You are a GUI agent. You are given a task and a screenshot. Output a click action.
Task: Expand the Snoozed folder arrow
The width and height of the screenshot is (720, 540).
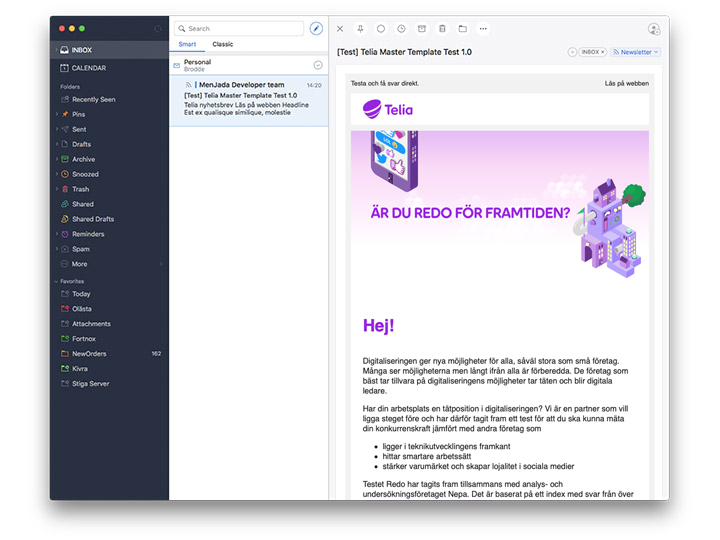[x=56, y=174]
